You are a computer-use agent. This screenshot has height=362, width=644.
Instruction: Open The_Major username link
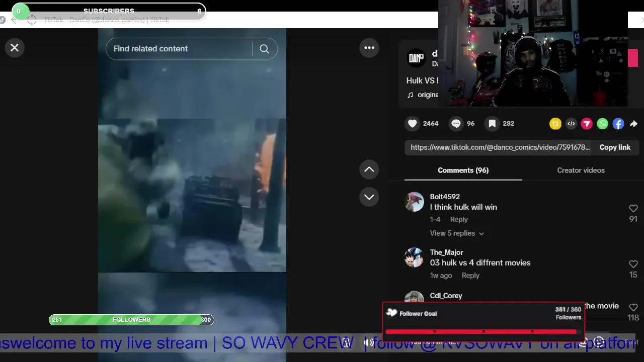(x=446, y=252)
